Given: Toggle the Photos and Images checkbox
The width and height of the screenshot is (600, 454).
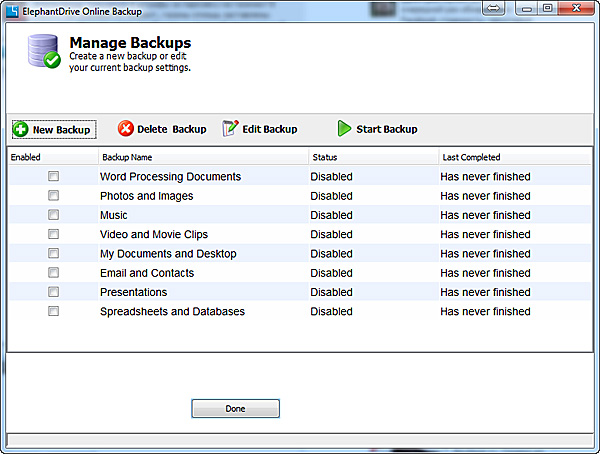Looking at the screenshot, I should tap(54, 196).
